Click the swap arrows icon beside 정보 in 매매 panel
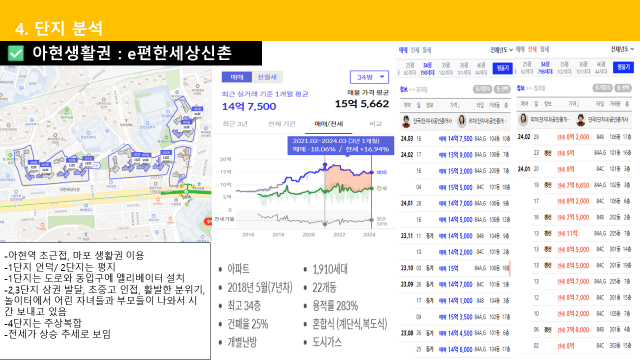This screenshot has width=640, height=360. [412, 89]
